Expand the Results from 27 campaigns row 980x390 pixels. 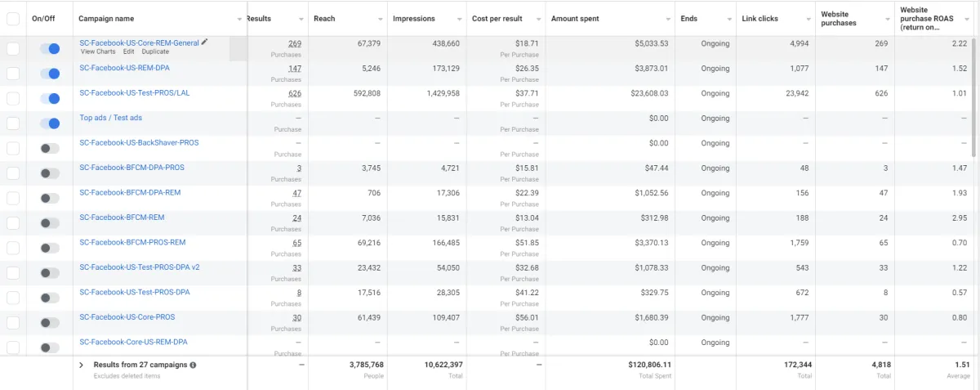point(81,365)
